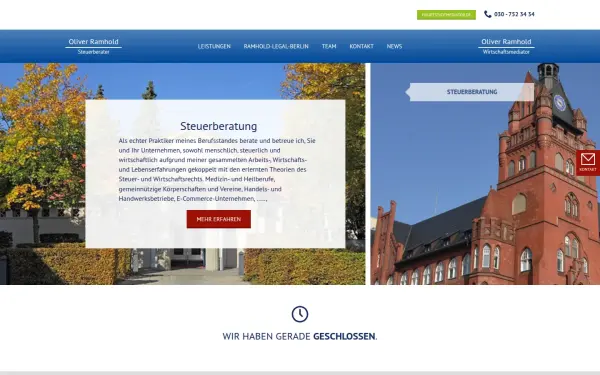This screenshot has width=600, height=375.
Task: Open the News menu item
Action: (x=394, y=46)
